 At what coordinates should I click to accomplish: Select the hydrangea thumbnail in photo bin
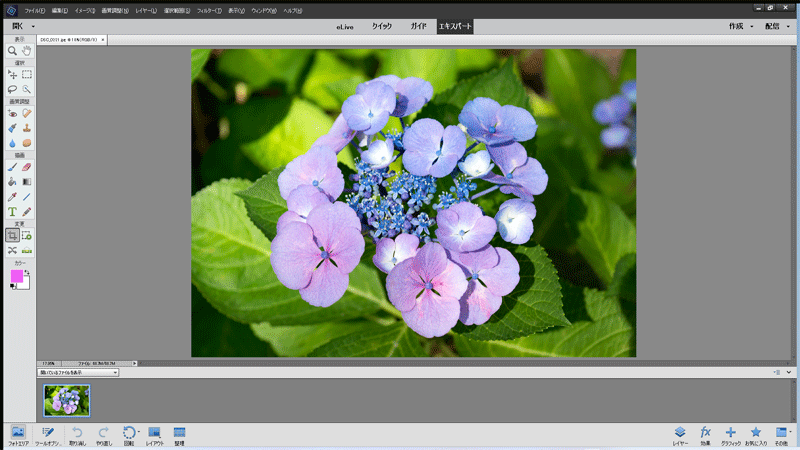coord(67,401)
